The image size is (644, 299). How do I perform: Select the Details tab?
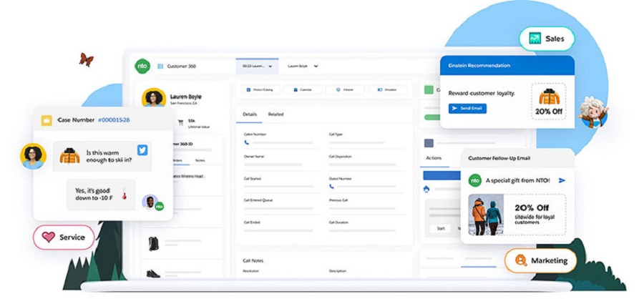coord(250,114)
